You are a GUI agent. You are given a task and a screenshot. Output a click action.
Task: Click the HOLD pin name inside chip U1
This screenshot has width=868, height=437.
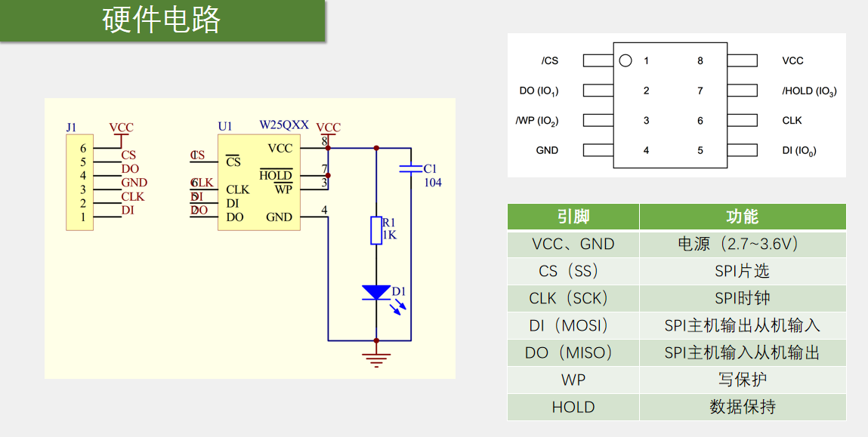(x=276, y=175)
